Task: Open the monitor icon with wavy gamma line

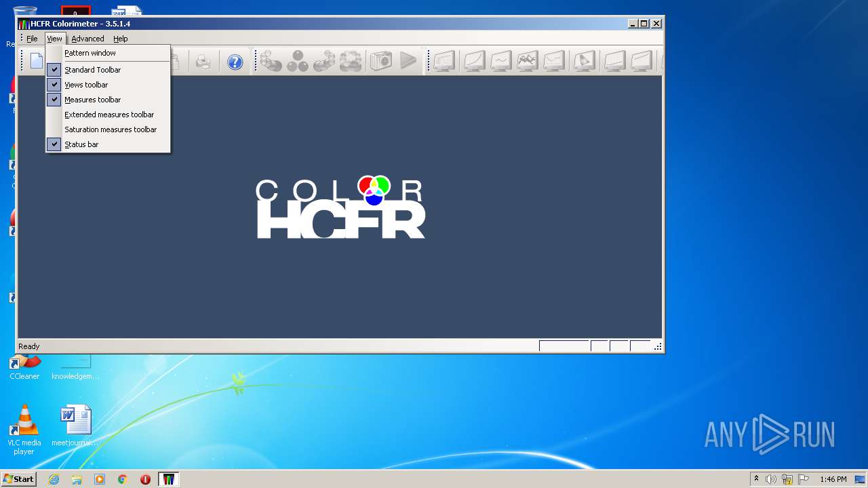Action: tap(500, 61)
